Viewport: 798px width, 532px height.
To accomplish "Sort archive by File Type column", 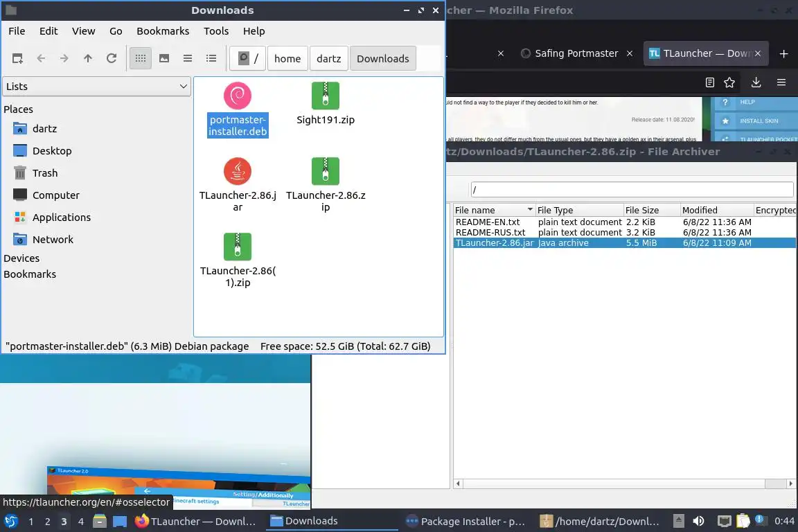I will point(579,211).
